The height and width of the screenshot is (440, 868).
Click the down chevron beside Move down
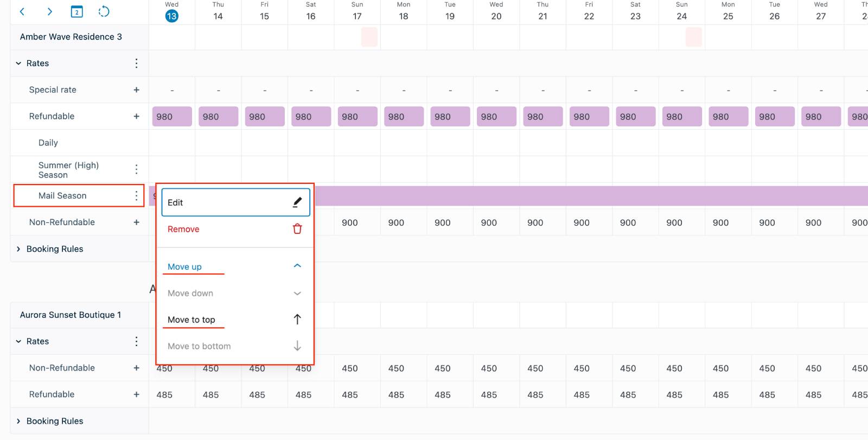(297, 294)
